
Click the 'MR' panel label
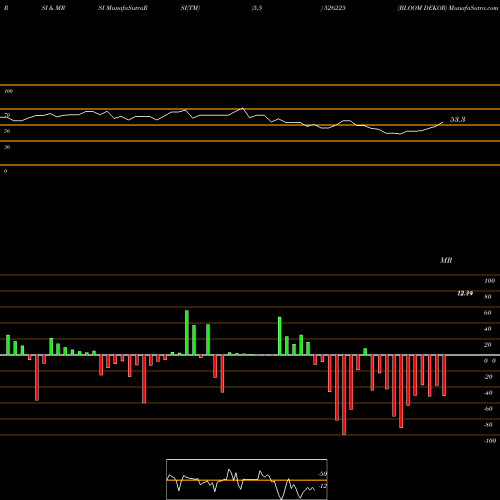446,260
